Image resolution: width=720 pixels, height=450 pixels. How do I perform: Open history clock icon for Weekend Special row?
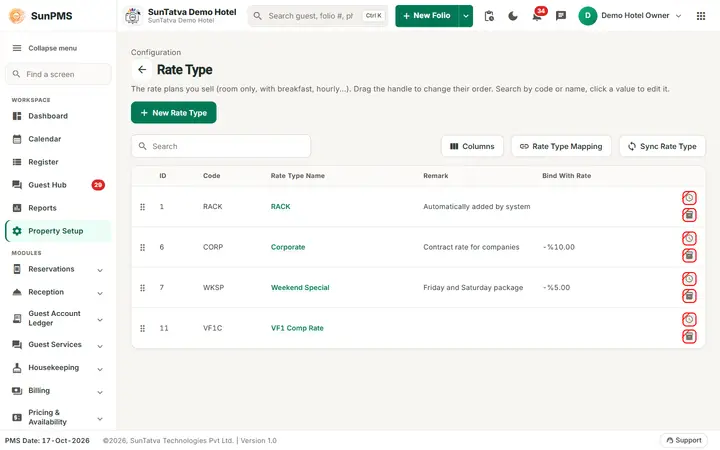(x=689, y=279)
